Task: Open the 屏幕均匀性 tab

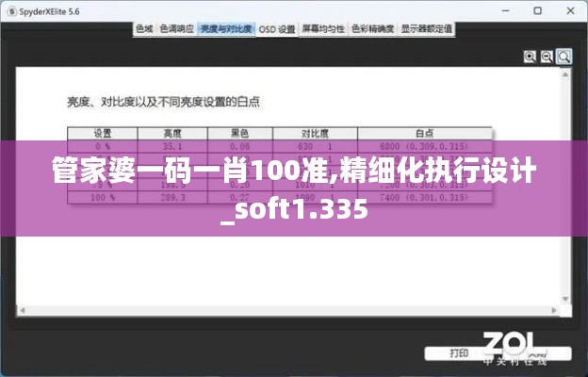Action: [323, 29]
